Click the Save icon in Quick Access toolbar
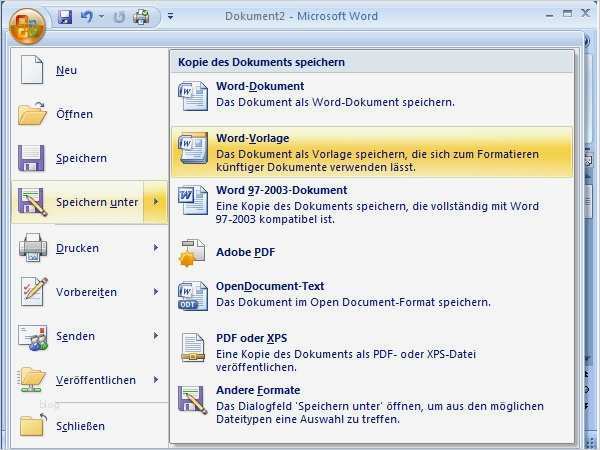 point(65,17)
